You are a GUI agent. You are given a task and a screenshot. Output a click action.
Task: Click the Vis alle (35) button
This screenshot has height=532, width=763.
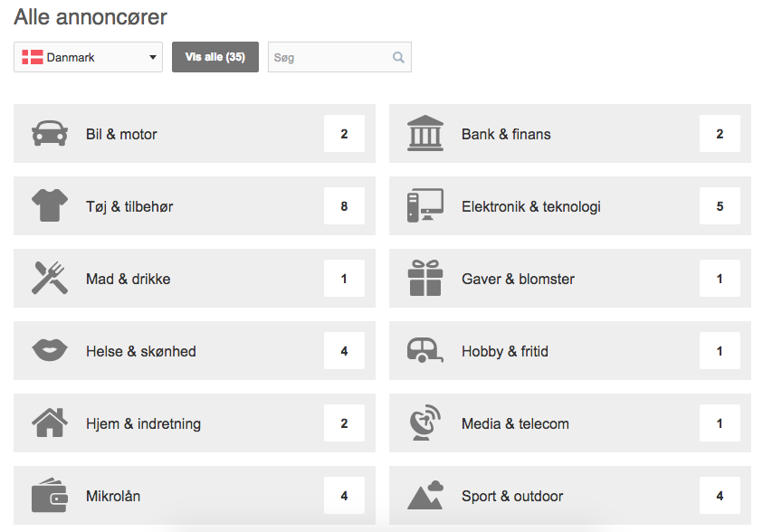pyautogui.click(x=215, y=57)
